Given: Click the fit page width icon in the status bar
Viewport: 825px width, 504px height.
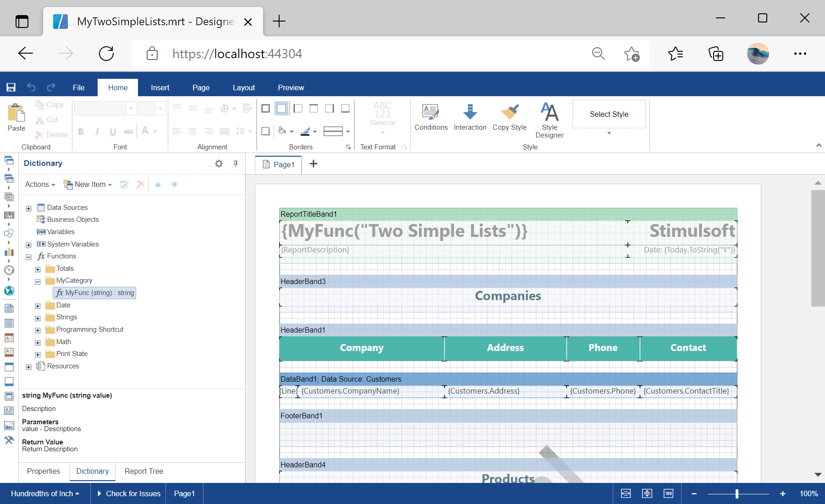Looking at the screenshot, I should pos(626,493).
